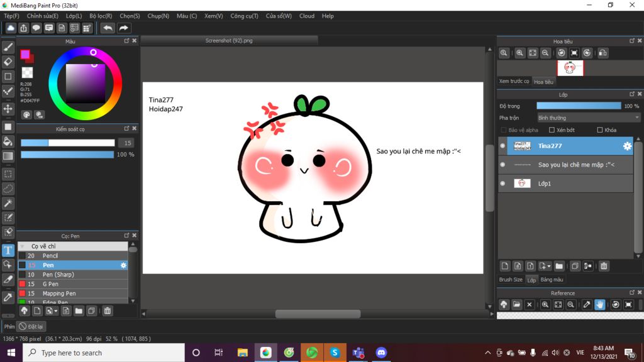Open the add-brush dropdown in the brush panel
The image size is (644, 362).
click(x=55, y=311)
